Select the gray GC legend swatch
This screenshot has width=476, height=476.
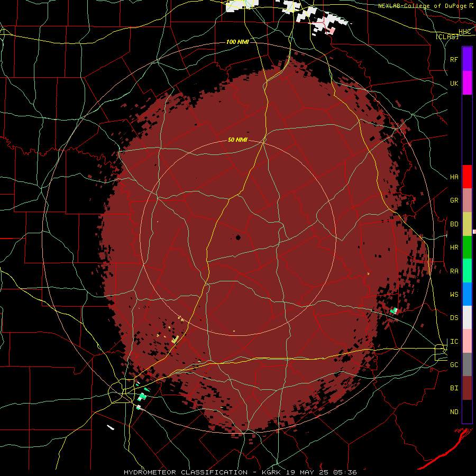[x=467, y=364]
